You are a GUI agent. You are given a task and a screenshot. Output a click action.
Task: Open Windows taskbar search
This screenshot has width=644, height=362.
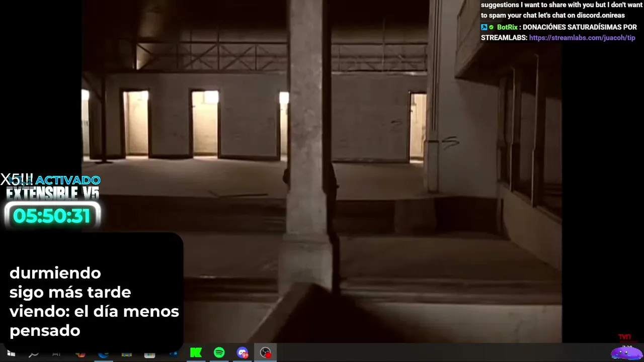tap(34, 353)
